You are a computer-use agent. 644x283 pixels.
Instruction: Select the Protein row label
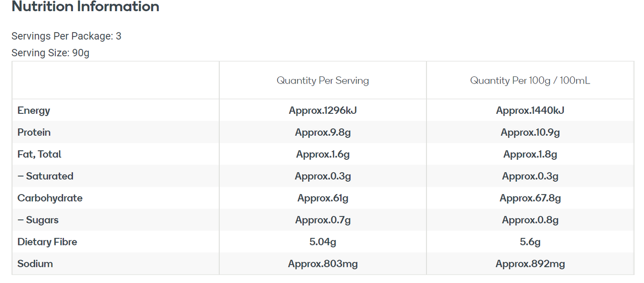(34, 132)
